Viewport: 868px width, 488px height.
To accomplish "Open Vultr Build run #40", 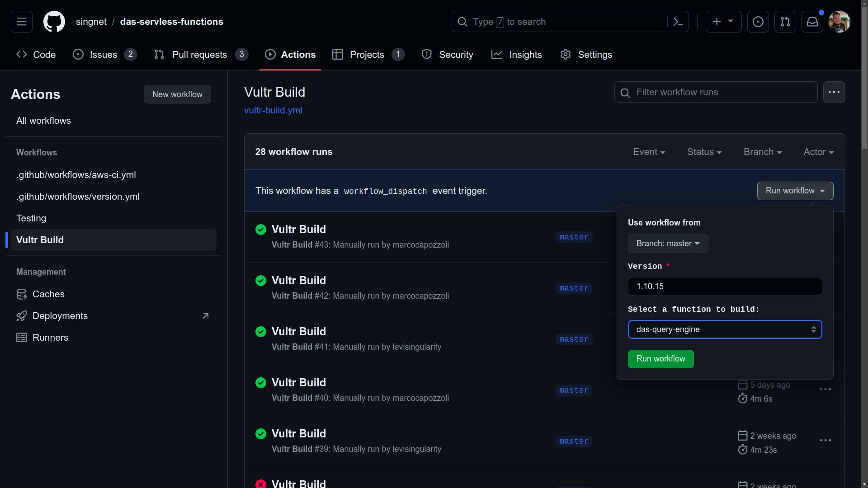I will pyautogui.click(x=298, y=383).
